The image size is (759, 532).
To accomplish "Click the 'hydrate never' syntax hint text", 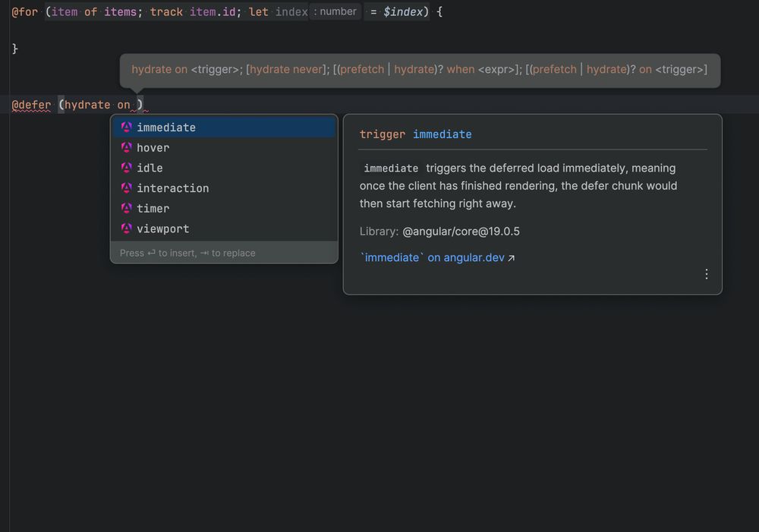I will click(x=285, y=69).
